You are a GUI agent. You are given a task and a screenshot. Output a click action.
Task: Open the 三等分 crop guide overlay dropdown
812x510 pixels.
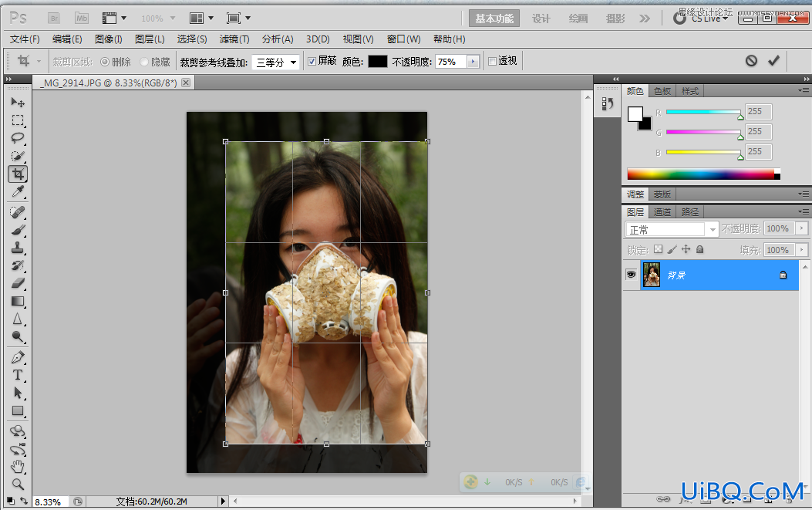pyautogui.click(x=276, y=62)
